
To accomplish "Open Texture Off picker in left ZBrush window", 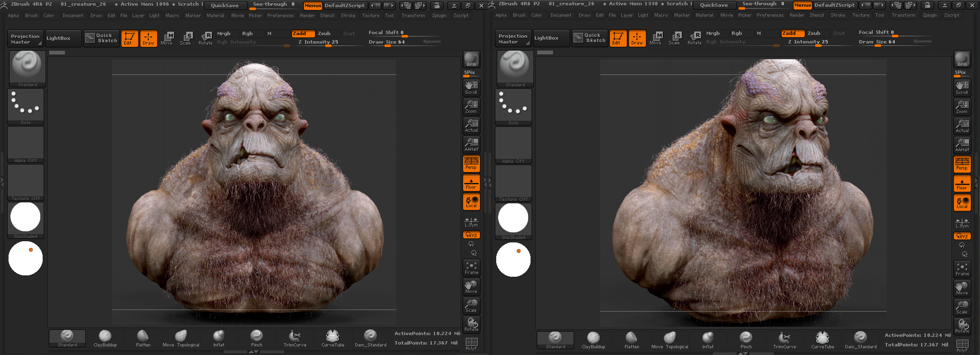I will (x=26, y=182).
